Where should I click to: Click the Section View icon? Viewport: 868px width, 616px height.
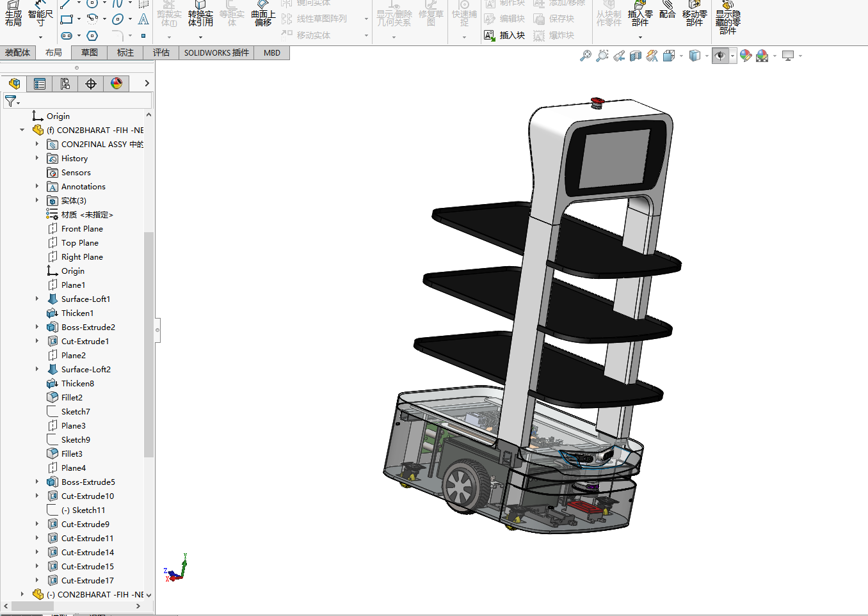tap(636, 56)
